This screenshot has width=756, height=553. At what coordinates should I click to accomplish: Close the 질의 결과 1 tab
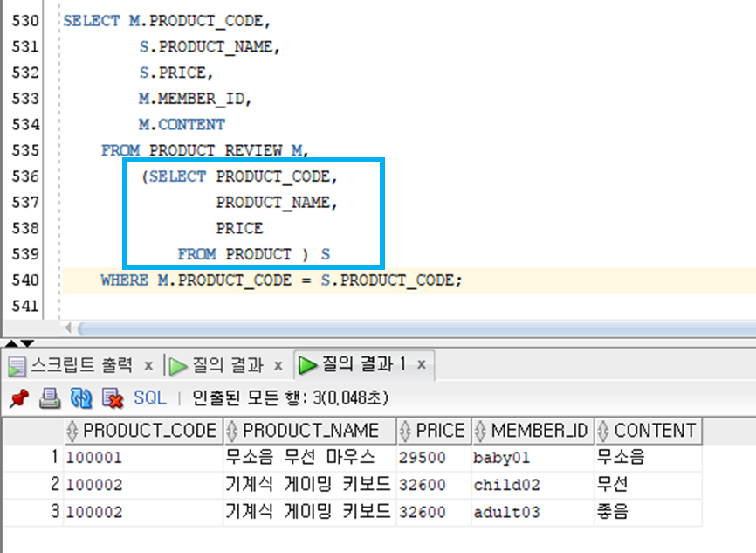(422, 365)
